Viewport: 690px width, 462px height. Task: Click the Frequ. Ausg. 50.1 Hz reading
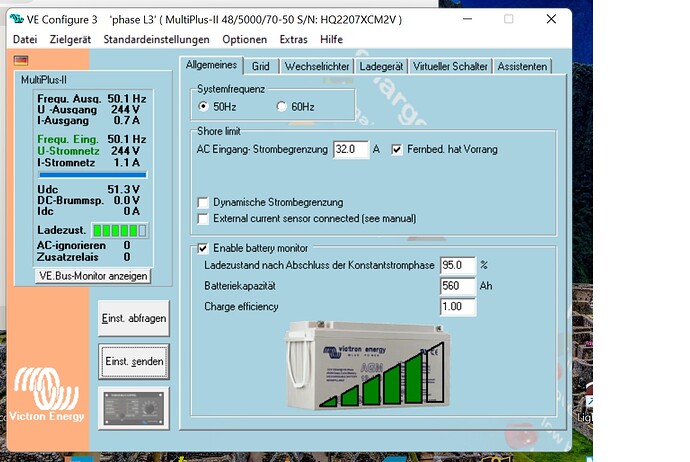tap(92, 99)
